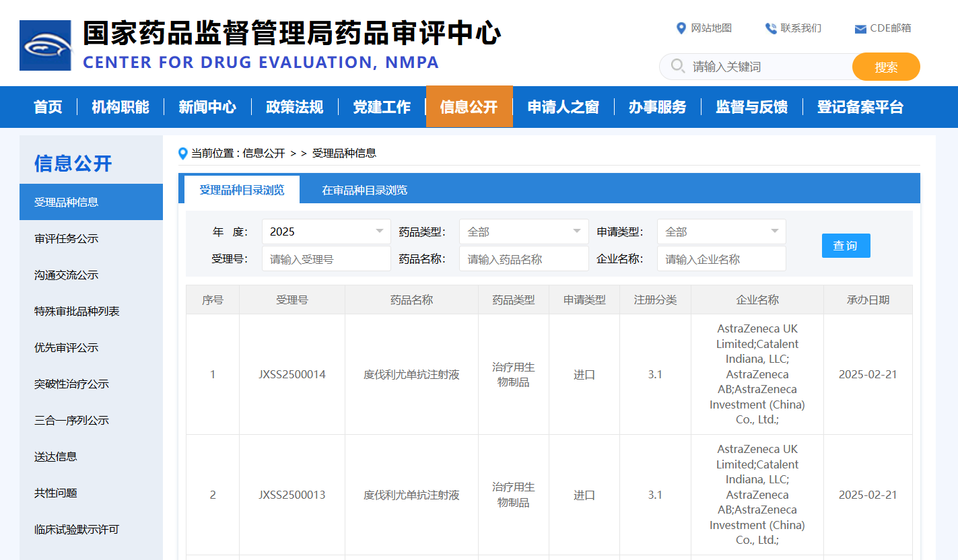Open the 监督与反馈 menu

(751, 107)
